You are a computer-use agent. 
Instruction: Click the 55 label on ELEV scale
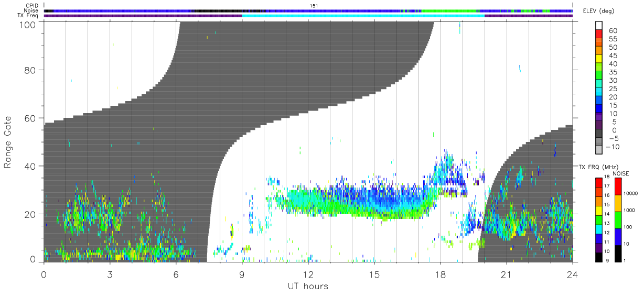(x=613, y=39)
